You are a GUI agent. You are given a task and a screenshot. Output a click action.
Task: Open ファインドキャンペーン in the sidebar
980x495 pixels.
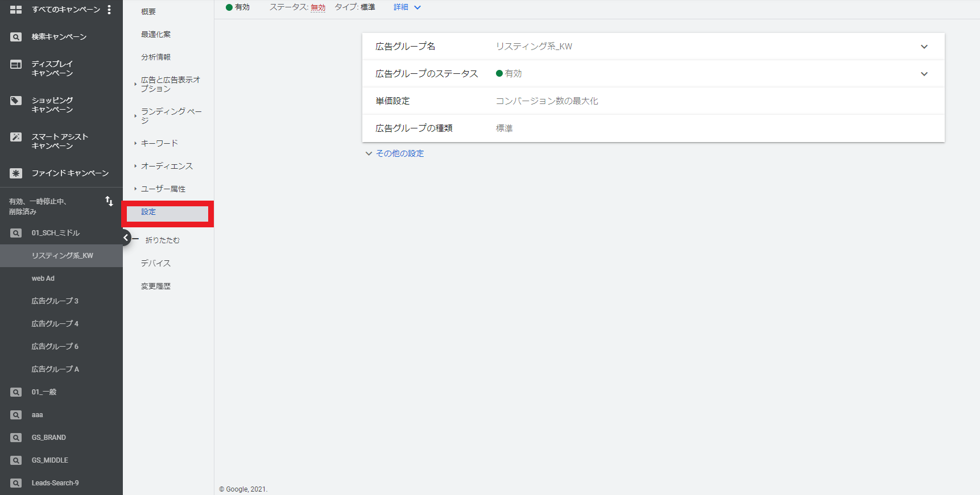coord(70,173)
